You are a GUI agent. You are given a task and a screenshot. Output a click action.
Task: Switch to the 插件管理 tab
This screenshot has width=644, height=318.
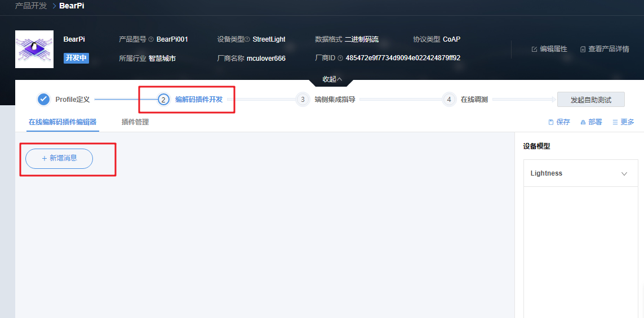pos(135,122)
